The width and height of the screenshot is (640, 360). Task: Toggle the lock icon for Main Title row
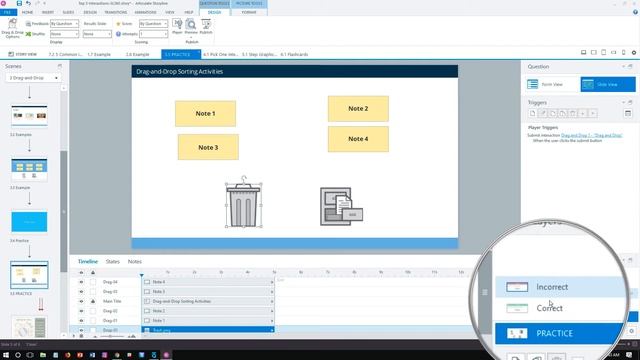[x=93, y=301]
